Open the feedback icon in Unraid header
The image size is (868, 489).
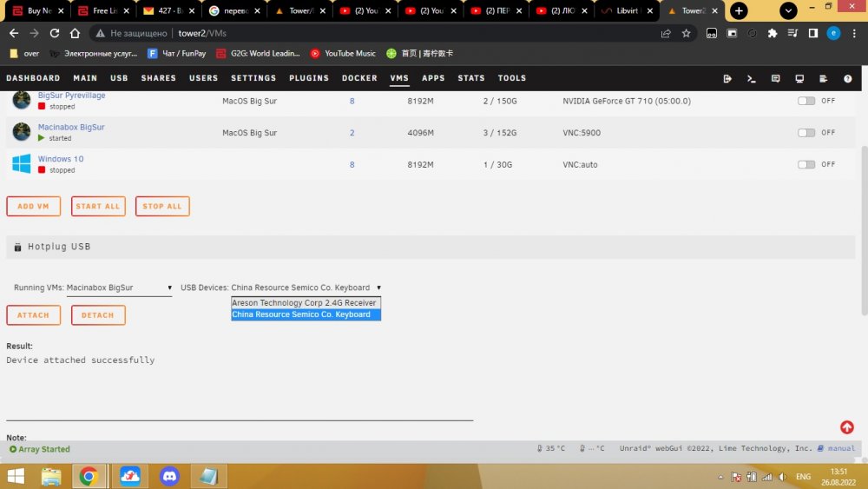775,79
